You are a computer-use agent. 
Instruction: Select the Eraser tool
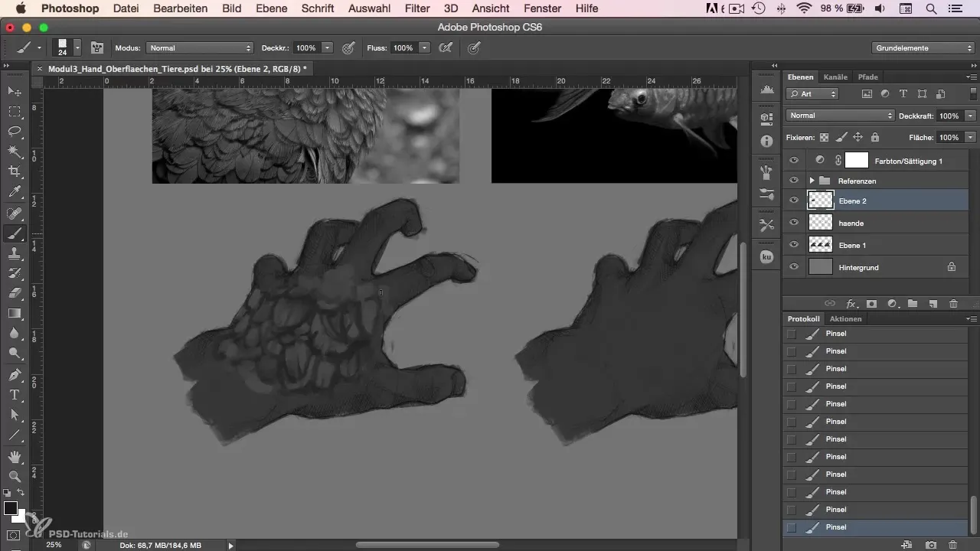tap(15, 293)
